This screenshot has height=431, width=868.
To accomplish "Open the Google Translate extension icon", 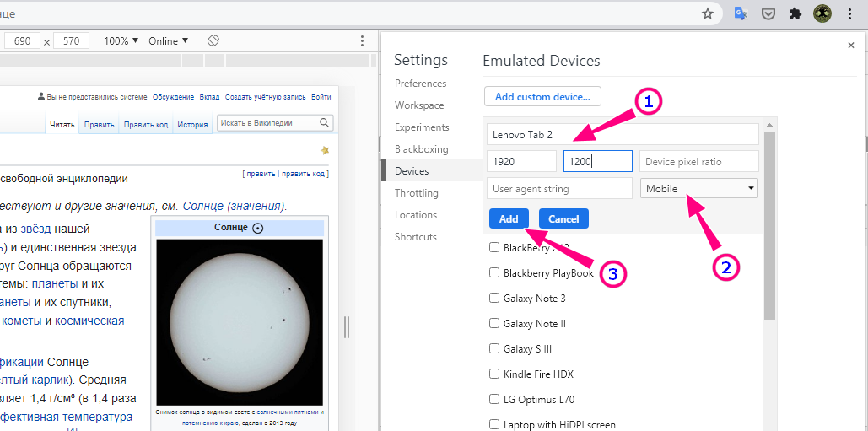I will click(741, 13).
